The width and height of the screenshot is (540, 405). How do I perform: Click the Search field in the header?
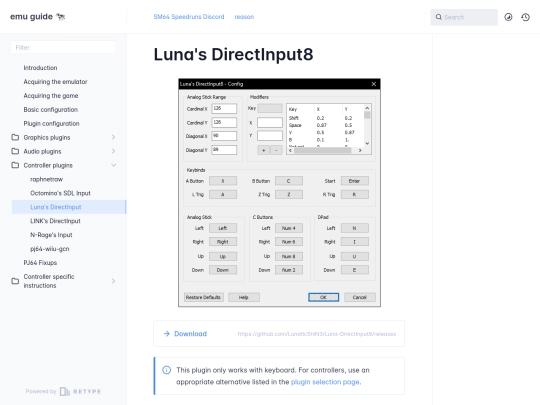pos(464,17)
